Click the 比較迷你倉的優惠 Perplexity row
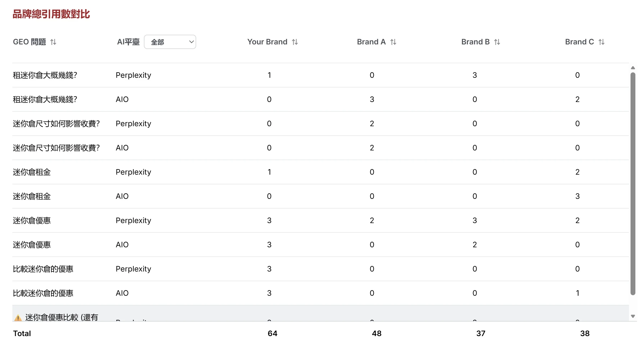The height and width of the screenshot is (349, 644). tap(43, 269)
